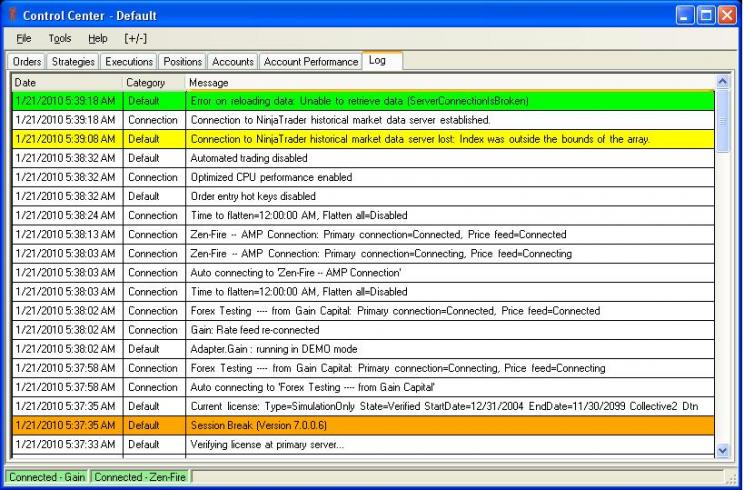Open the File menu
The image size is (744, 490).
tap(24, 38)
